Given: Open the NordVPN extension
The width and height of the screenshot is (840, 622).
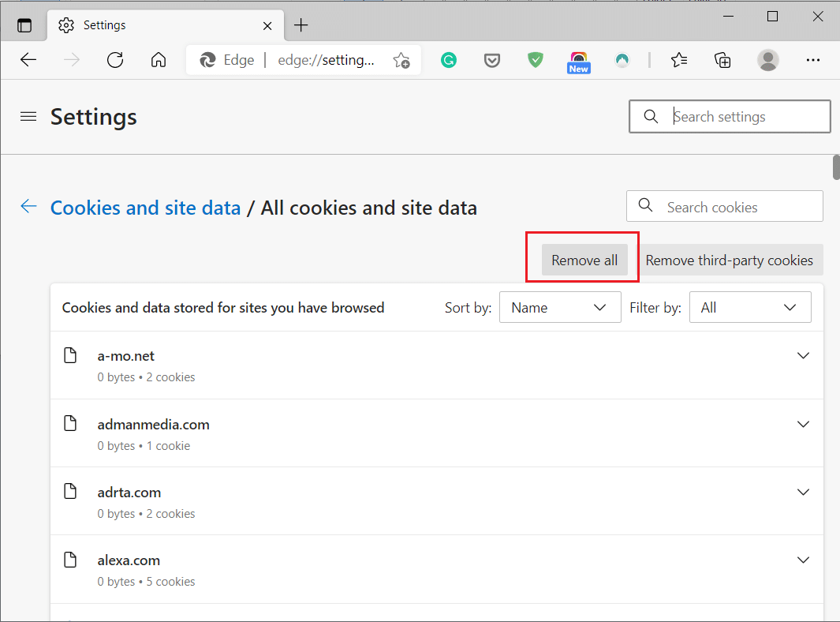Looking at the screenshot, I should 622,60.
